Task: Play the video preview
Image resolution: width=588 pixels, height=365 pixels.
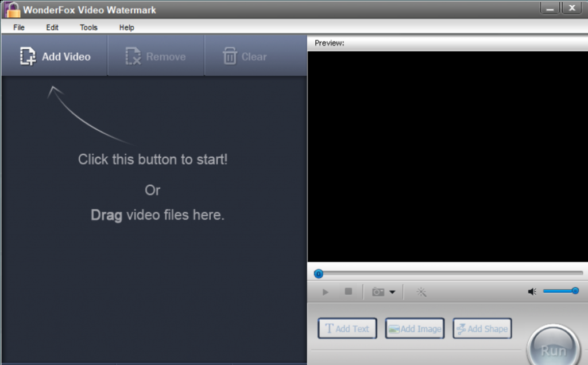Action: (325, 292)
